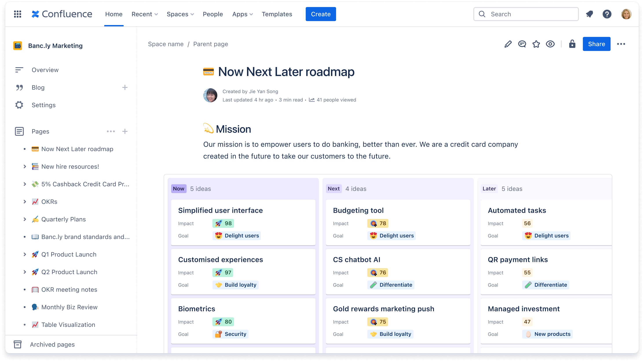
Task: Open the Apps dropdown menu
Action: point(242,14)
